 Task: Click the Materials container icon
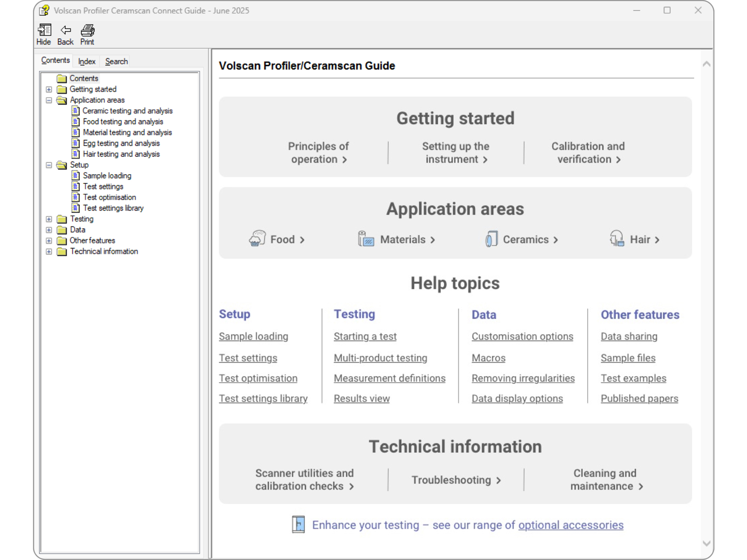click(x=366, y=238)
